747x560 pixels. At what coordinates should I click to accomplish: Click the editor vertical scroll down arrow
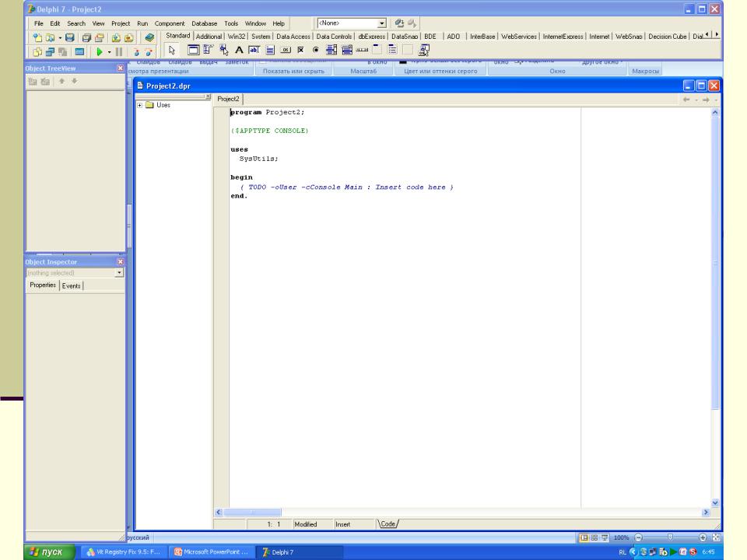point(715,503)
